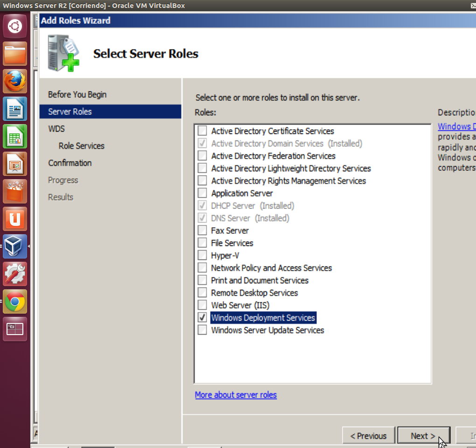This screenshot has width=476, height=448.
Task: Launch Firefox from the dock
Action: pyautogui.click(x=15, y=81)
